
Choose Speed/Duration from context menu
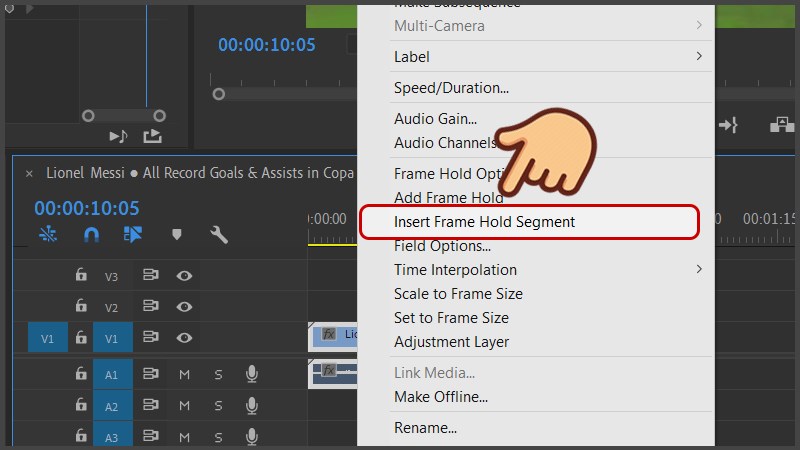point(451,88)
